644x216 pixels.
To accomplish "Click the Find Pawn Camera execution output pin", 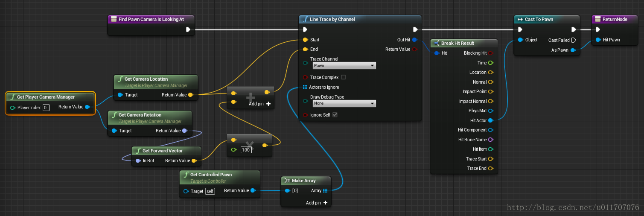I will 188,29.
